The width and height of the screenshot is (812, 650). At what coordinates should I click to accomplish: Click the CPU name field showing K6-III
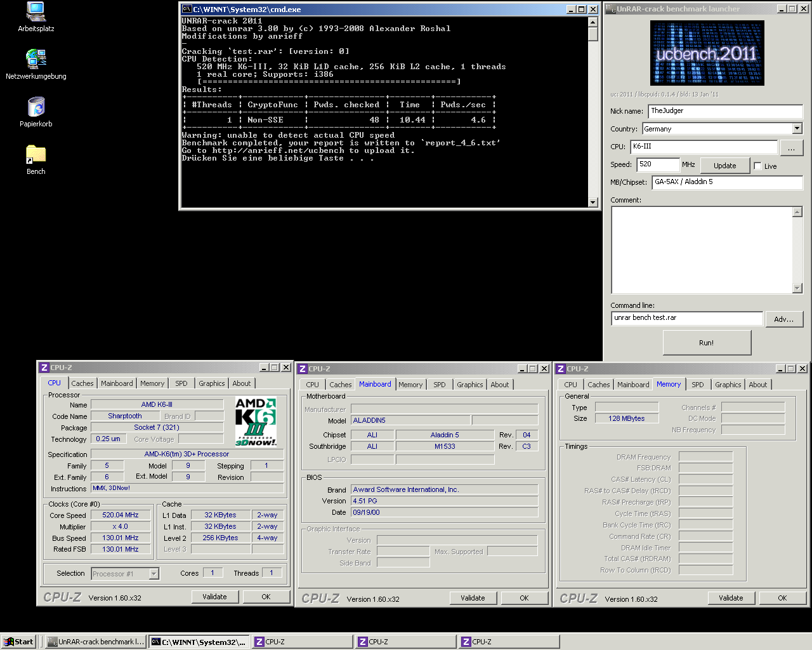[704, 147]
